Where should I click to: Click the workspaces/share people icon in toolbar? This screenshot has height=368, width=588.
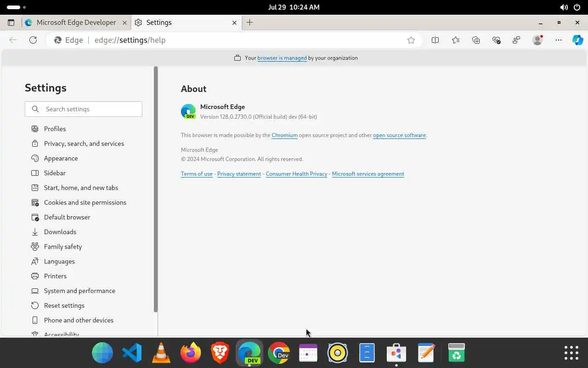[x=516, y=40]
